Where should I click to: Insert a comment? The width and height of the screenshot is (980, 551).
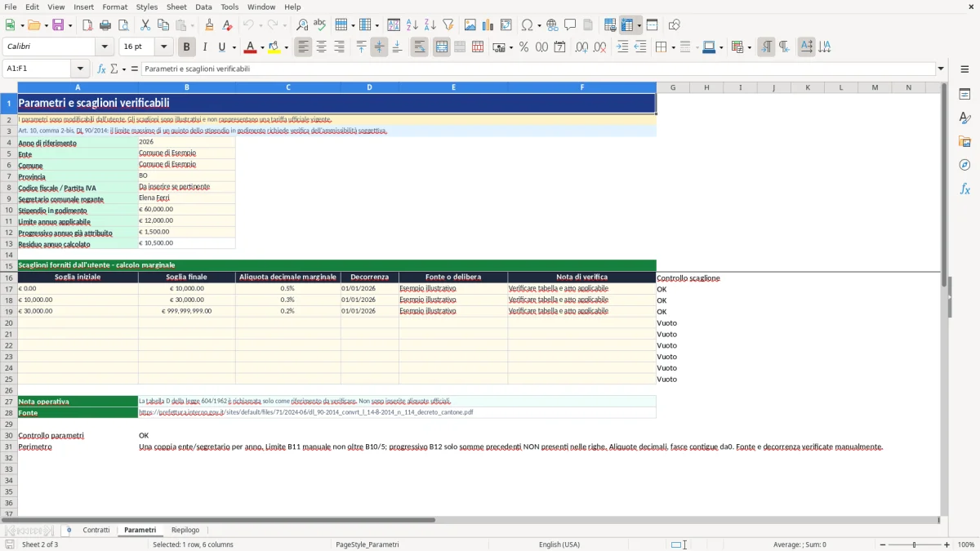570,25
